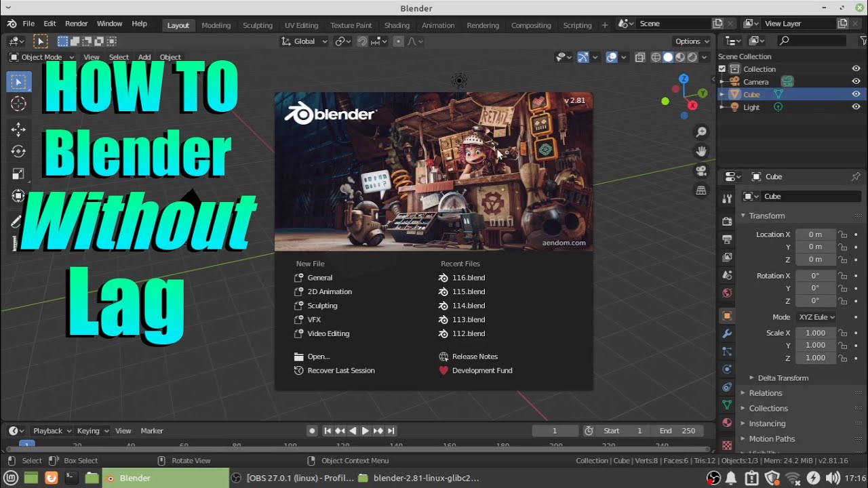Screen dimensions: 868x488
Task: Click timeline playhead at frame 1
Action: pyautogui.click(x=26, y=444)
